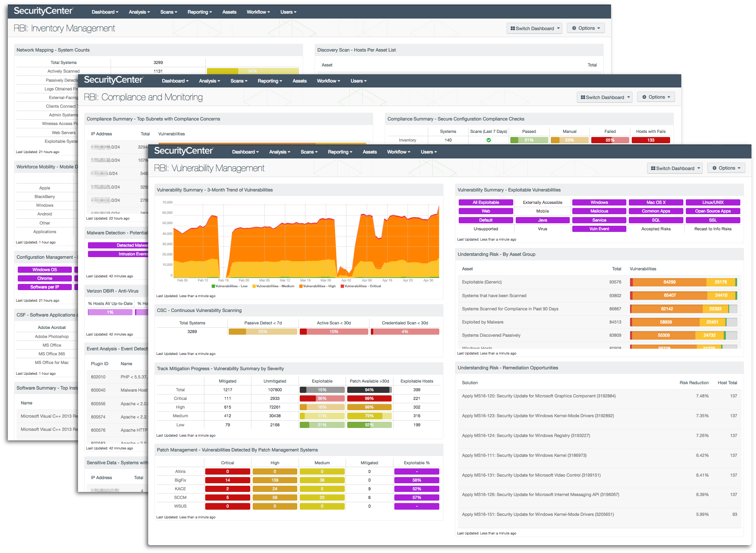Click Intrusion Events indicator
The image size is (756, 553).
(x=118, y=254)
